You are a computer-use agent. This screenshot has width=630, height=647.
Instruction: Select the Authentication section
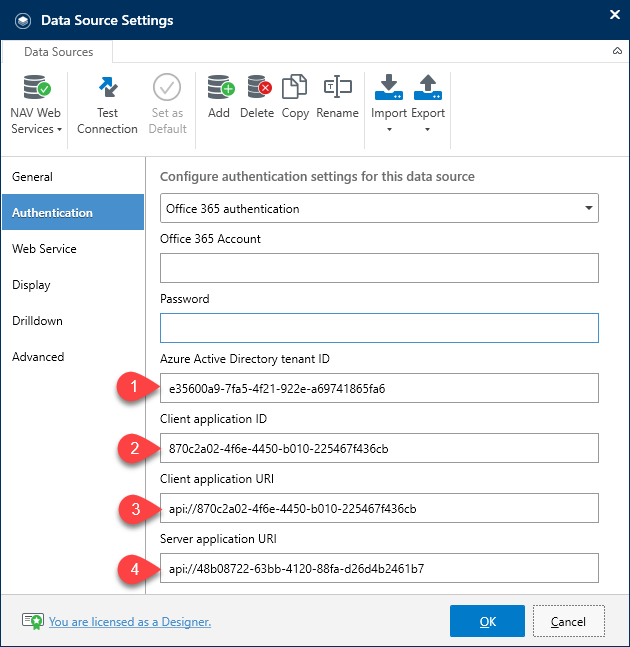(73, 213)
